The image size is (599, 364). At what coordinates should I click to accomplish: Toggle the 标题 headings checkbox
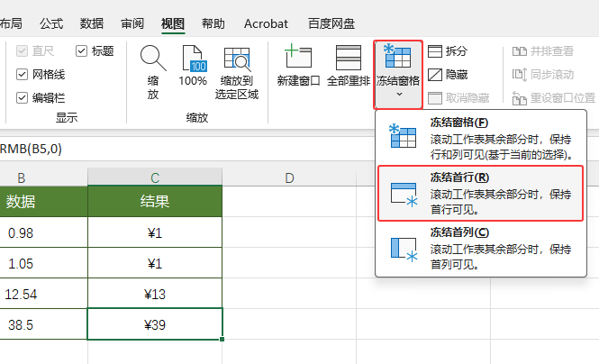(81, 50)
